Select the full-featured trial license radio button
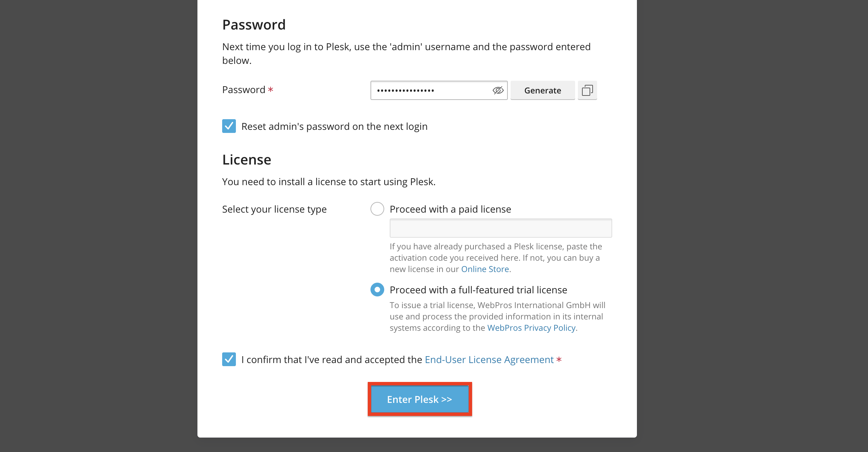868x452 pixels. (377, 290)
